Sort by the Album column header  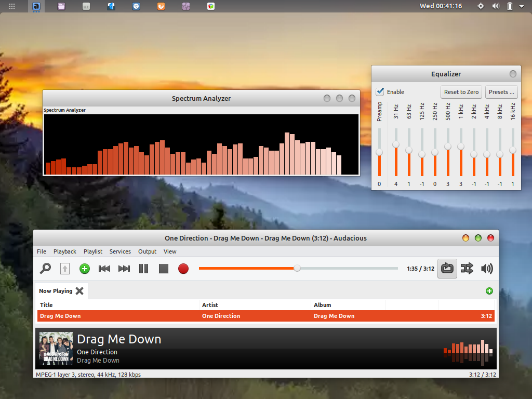348,305
